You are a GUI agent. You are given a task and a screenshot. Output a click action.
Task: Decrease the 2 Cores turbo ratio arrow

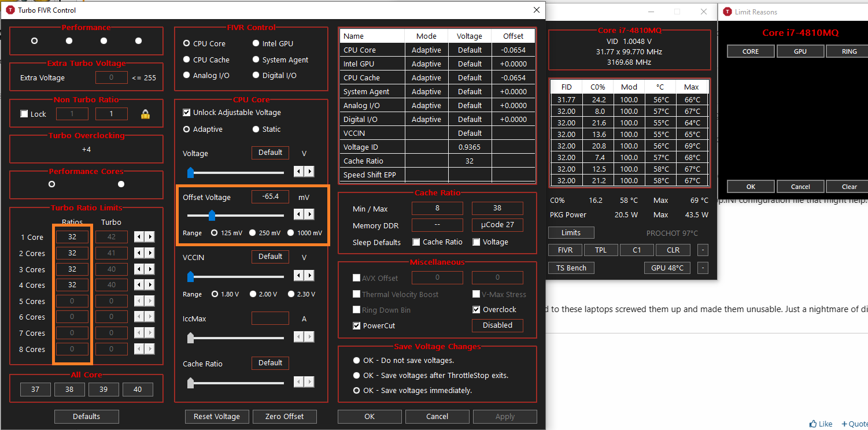coord(139,253)
